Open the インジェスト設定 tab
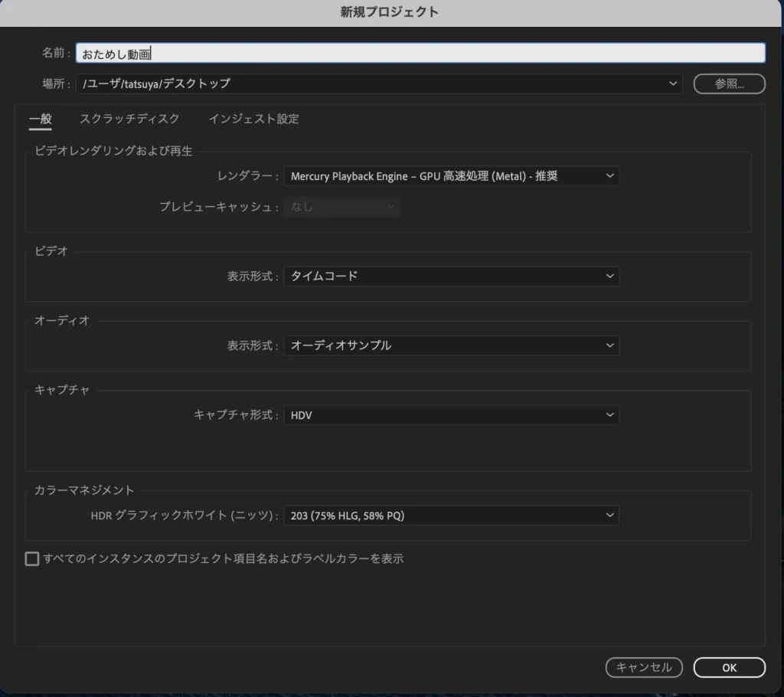The height and width of the screenshot is (697, 784). (253, 119)
